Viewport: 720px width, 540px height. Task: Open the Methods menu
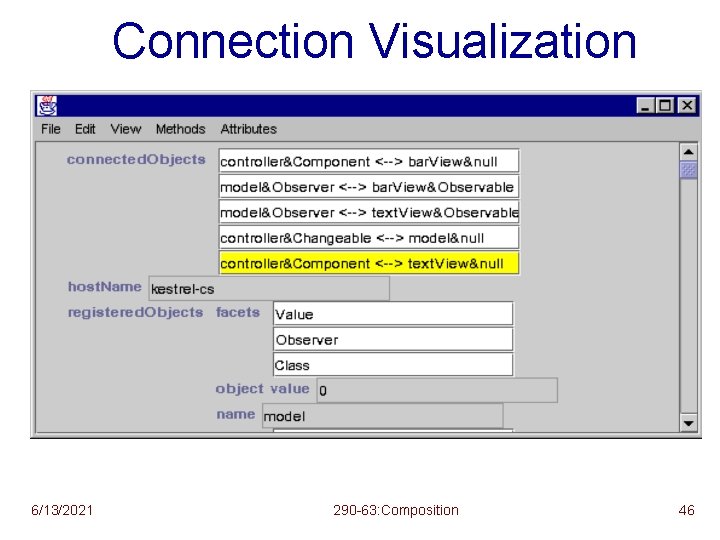coord(180,129)
